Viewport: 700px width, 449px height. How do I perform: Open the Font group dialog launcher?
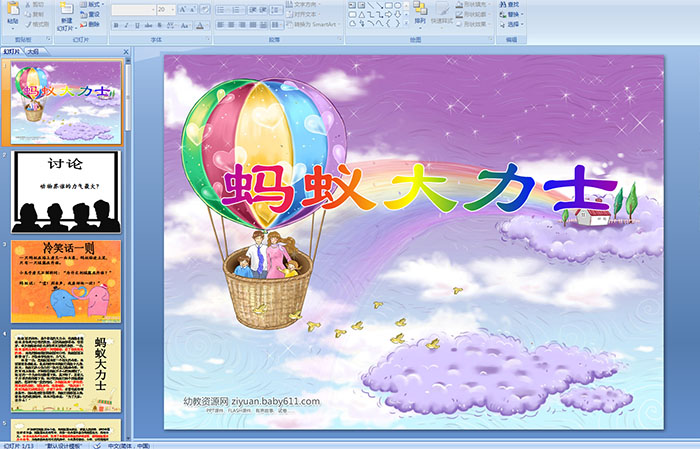point(208,39)
